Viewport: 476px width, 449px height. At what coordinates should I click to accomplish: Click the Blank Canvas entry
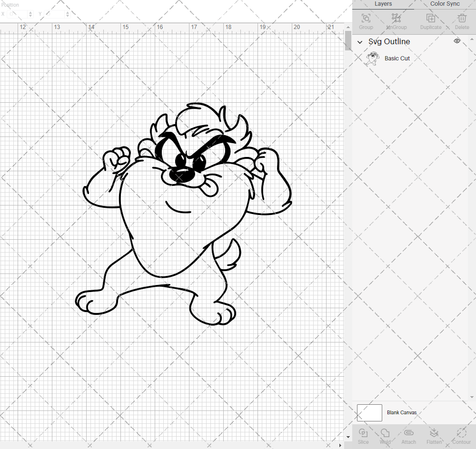pyautogui.click(x=402, y=412)
